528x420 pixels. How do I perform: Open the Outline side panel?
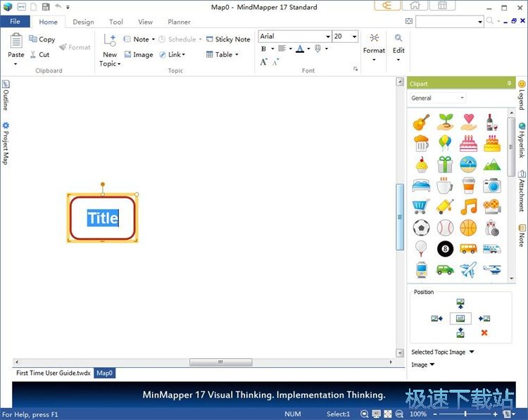click(6, 96)
